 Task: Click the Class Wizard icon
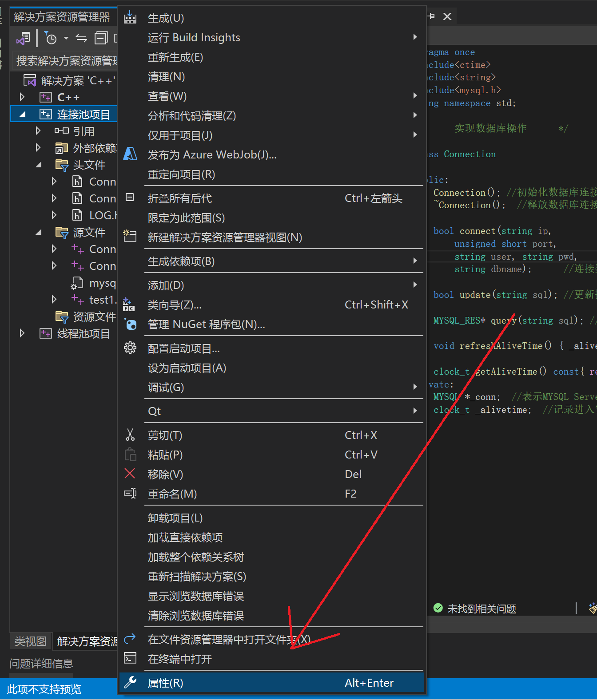point(128,305)
